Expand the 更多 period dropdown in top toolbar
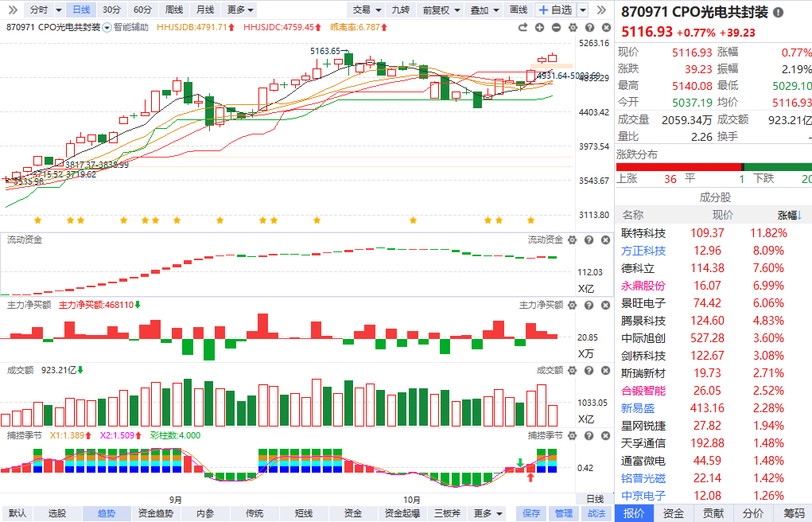The height and width of the screenshot is (522, 812). (x=240, y=10)
